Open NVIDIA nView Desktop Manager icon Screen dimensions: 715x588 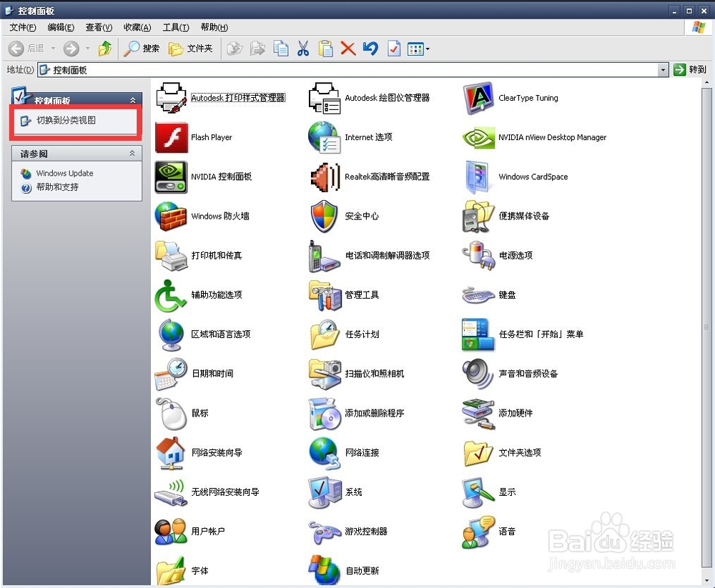(x=478, y=137)
